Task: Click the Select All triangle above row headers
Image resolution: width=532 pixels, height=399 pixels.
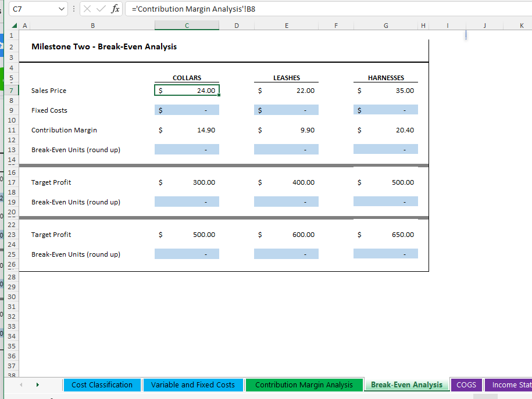Action: (14, 25)
